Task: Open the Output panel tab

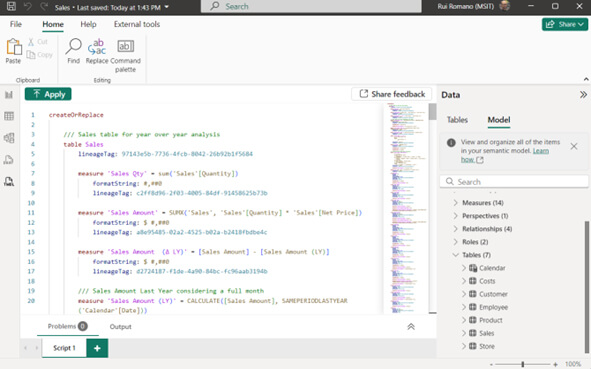Action: coord(121,327)
